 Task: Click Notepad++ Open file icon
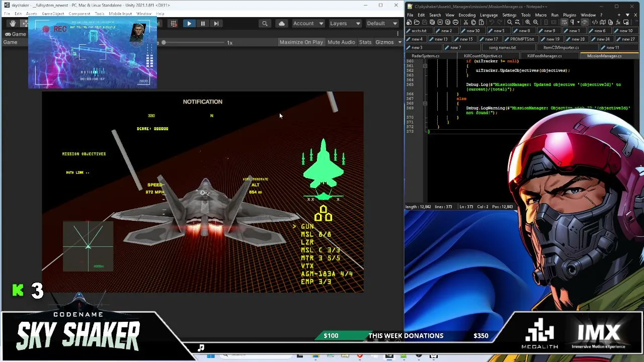click(x=417, y=23)
